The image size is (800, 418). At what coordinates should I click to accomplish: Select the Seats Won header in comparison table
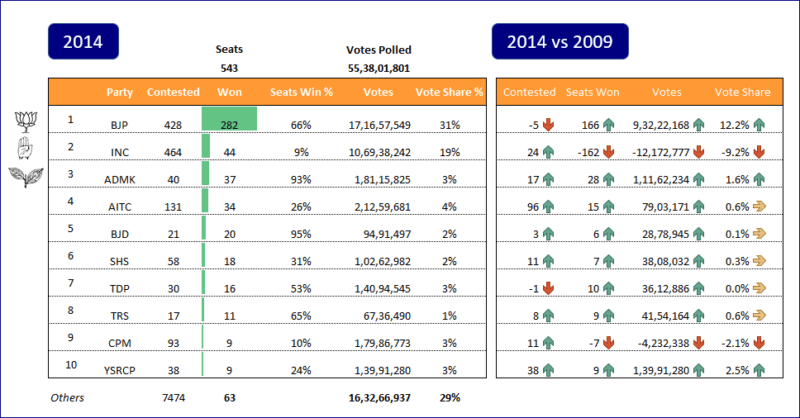tap(592, 92)
